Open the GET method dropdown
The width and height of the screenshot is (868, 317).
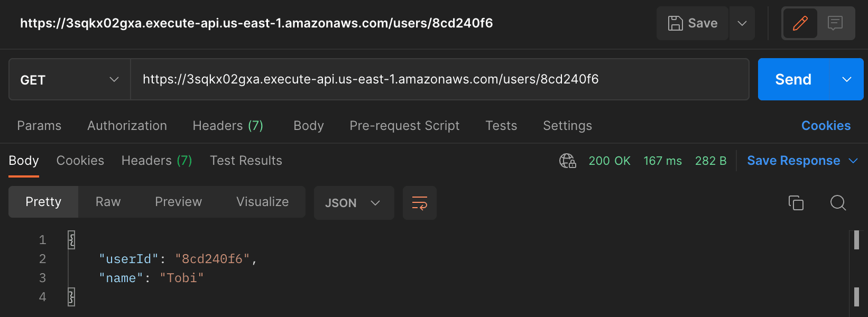70,80
